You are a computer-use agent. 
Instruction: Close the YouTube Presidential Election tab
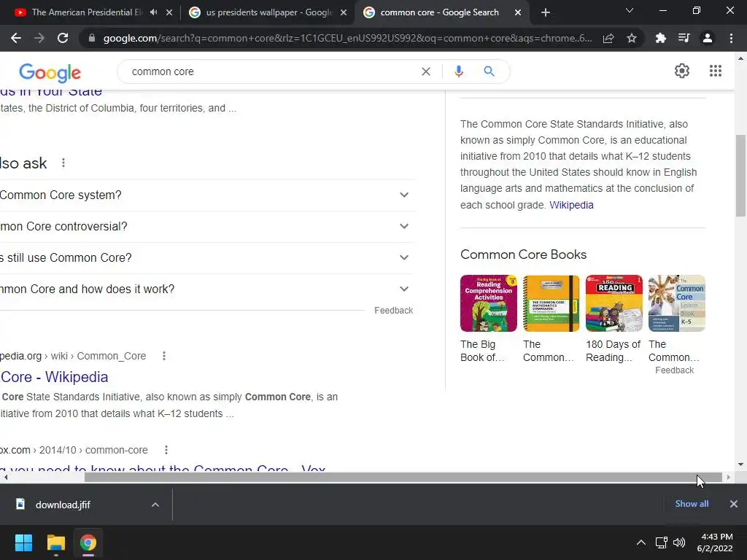click(169, 12)
